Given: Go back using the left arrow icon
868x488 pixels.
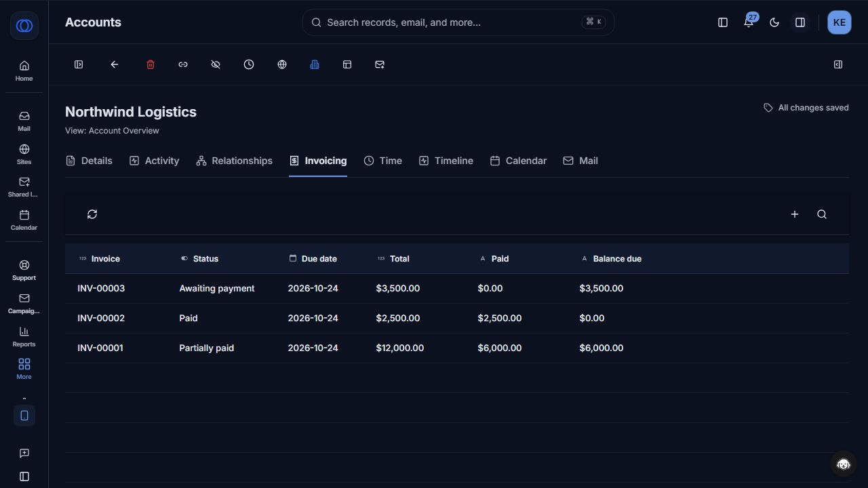Looking at the screenshot, I should (x=115, y=64).
